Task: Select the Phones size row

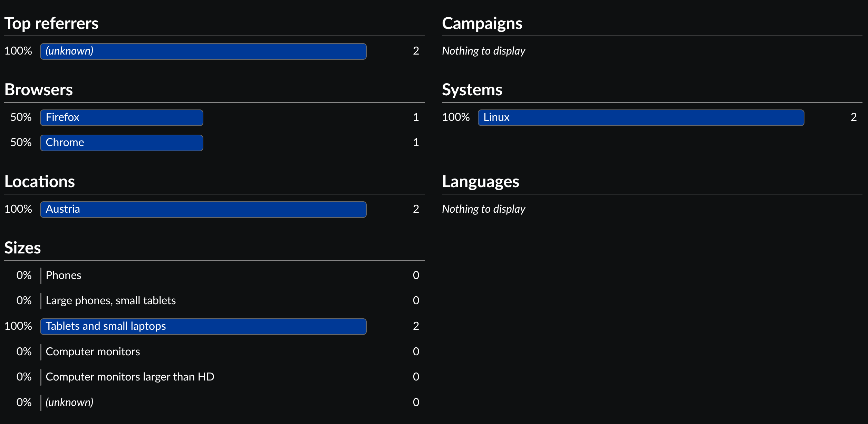Action: (x=214, y=276)
